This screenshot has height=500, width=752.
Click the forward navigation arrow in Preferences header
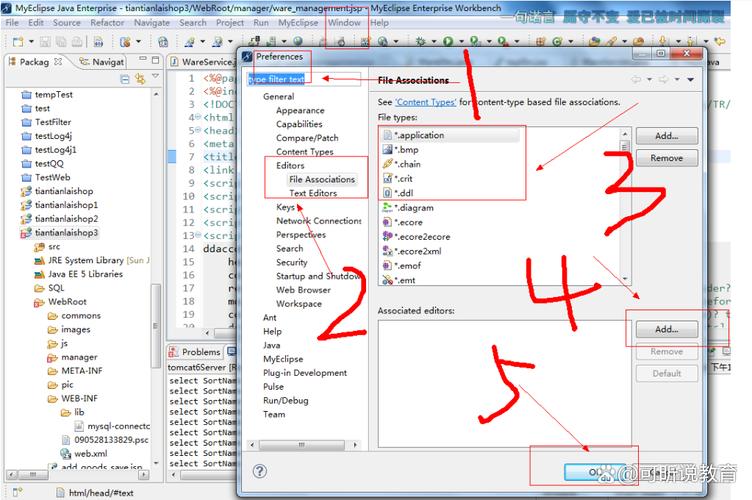coord(663,80)
